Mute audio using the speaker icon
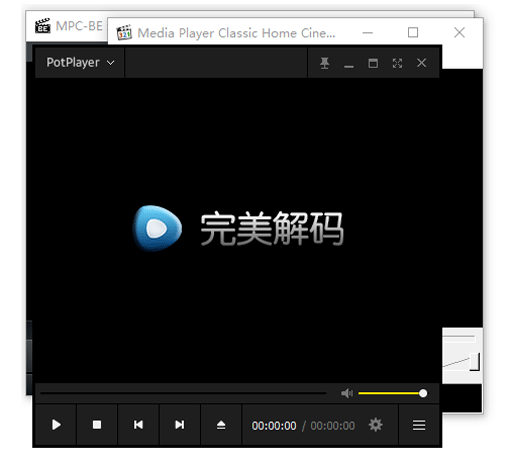 (x=347, y=393)
